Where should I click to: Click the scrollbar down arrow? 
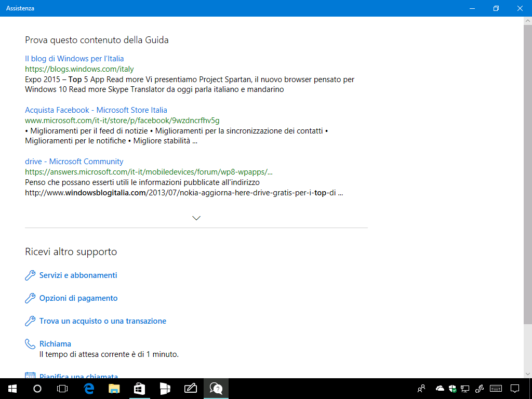pos(528,374)
